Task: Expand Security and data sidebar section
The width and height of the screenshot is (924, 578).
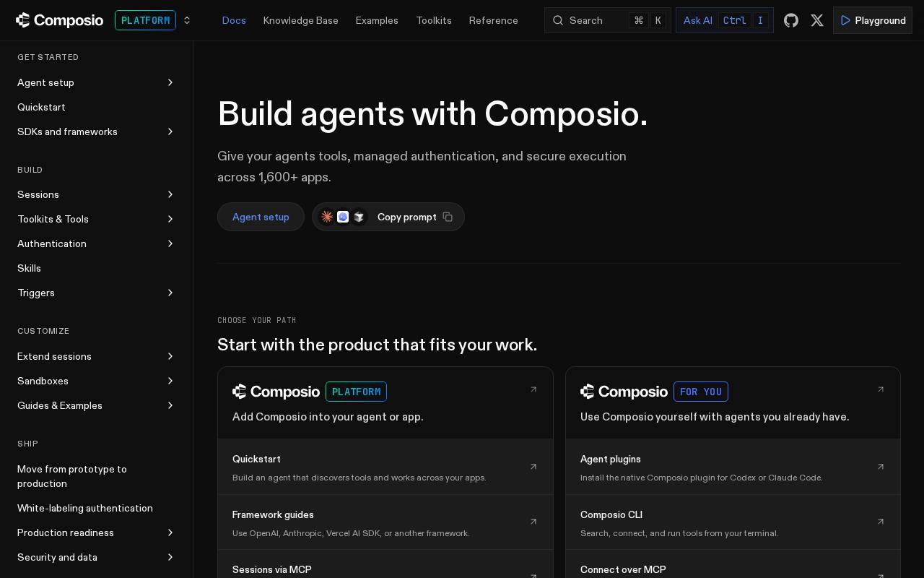Action: point(170,557)
